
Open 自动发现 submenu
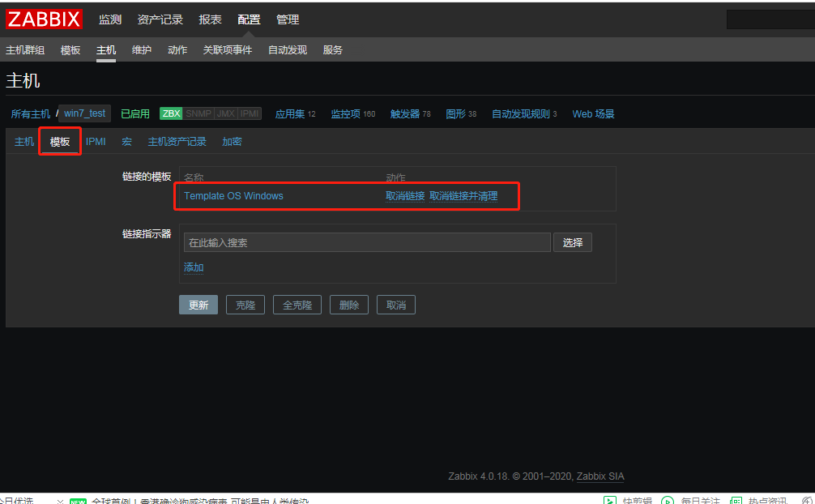point(288,50)
